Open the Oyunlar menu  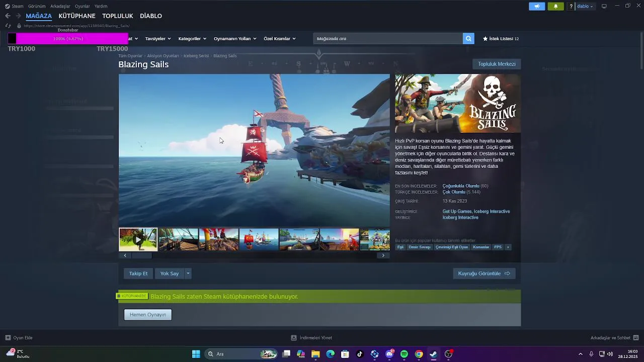83,6
